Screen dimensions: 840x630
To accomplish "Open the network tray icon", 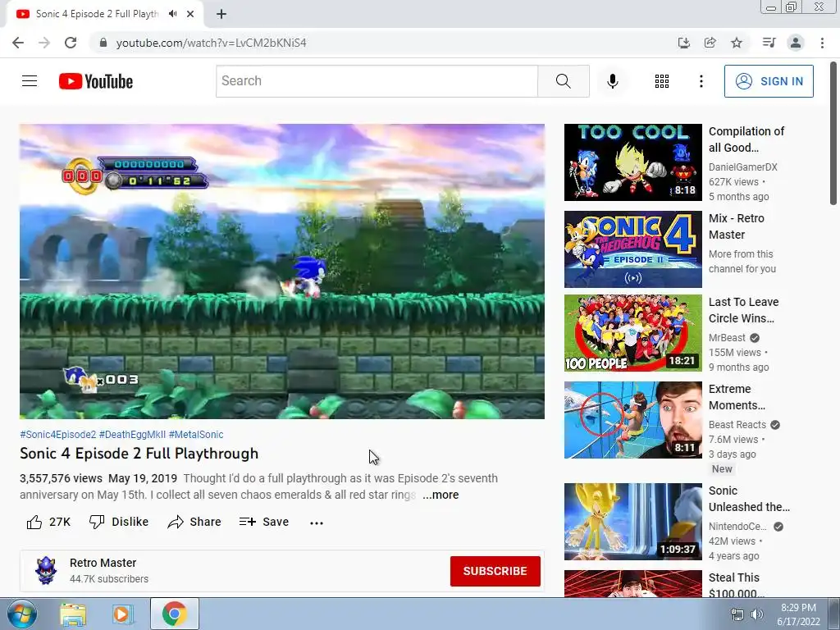I will (737, 614).
